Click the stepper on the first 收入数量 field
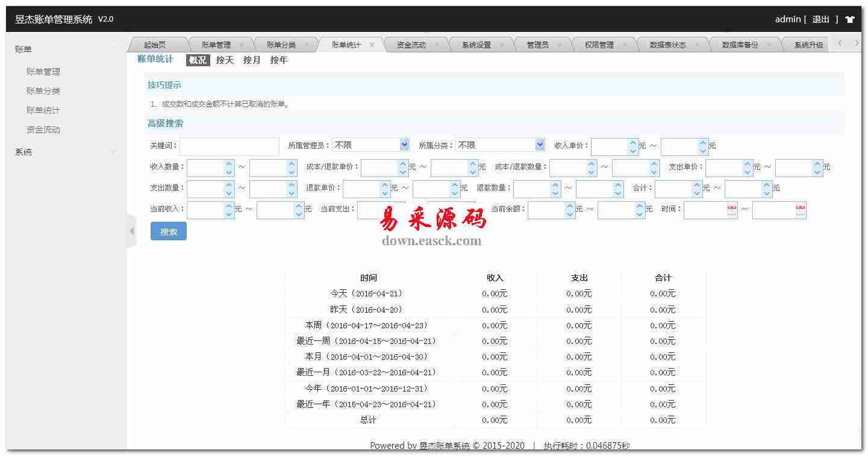Screen dimensions: 868x456 [x=229, y=167]
